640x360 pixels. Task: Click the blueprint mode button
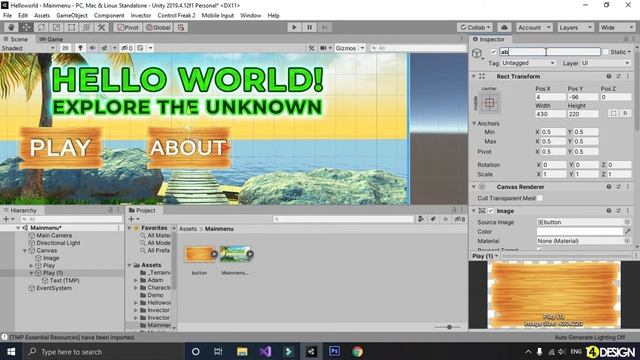tap(613, 113)
